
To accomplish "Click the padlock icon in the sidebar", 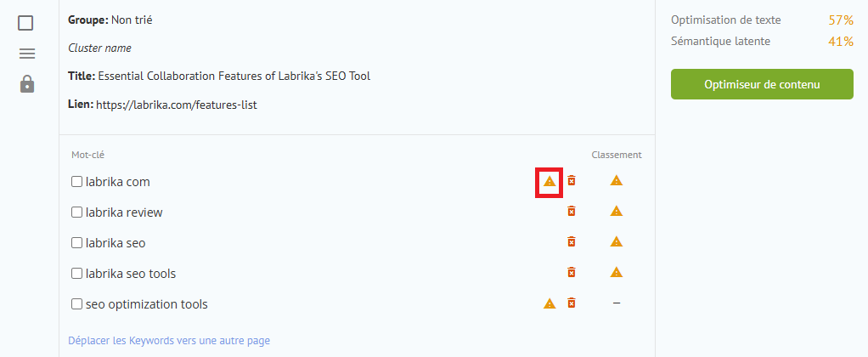I will (x=26, y=83).
